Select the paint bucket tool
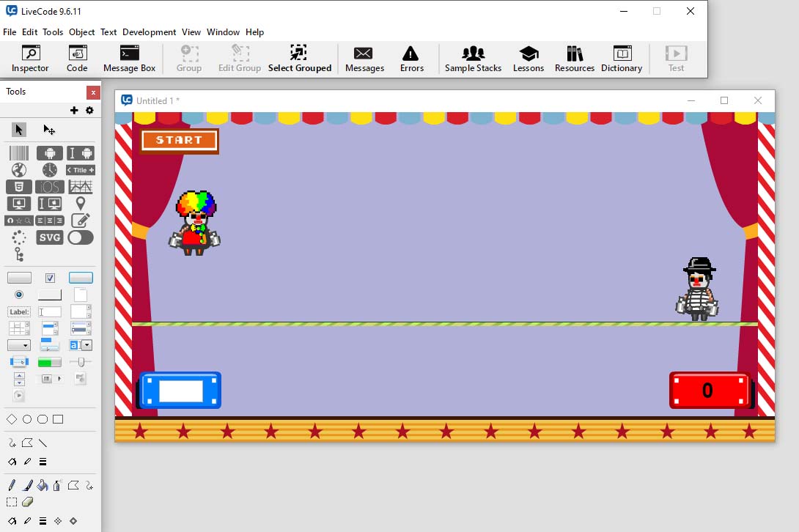Screen dimensions: 799x532 click(43, 485)
